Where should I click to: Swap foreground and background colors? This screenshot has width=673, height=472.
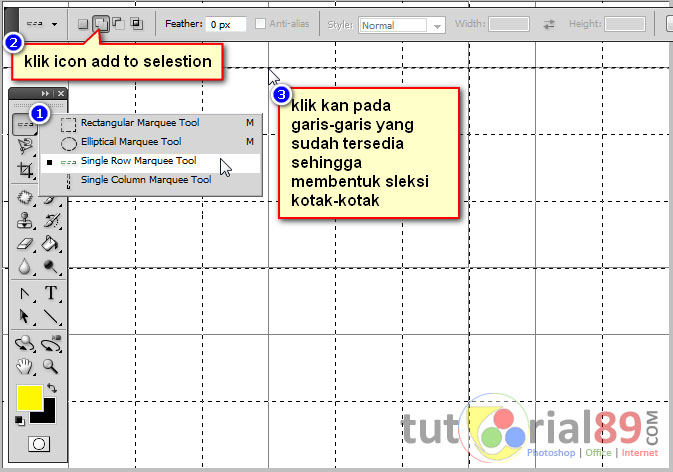51,388
